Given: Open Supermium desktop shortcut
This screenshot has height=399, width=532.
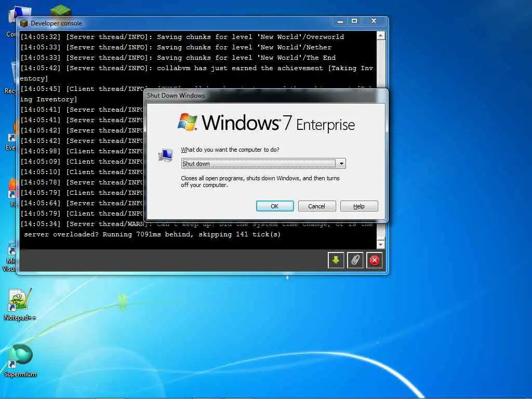Looking at the screenshot, I should [x=20, y=361].
